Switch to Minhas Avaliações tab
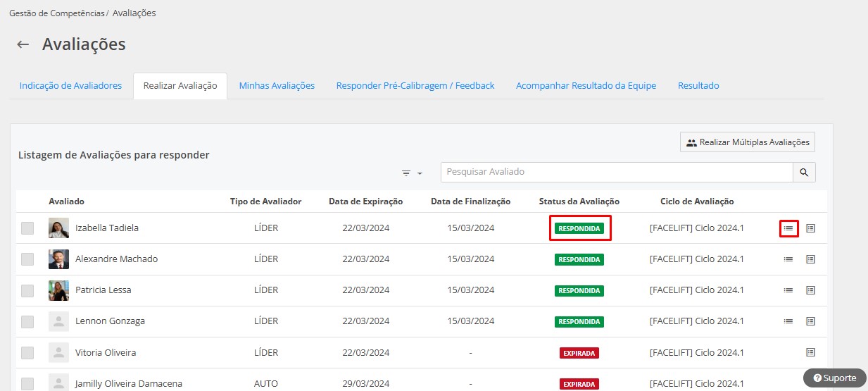The width and height of the screenshot is (868, 391). (277, 86)
